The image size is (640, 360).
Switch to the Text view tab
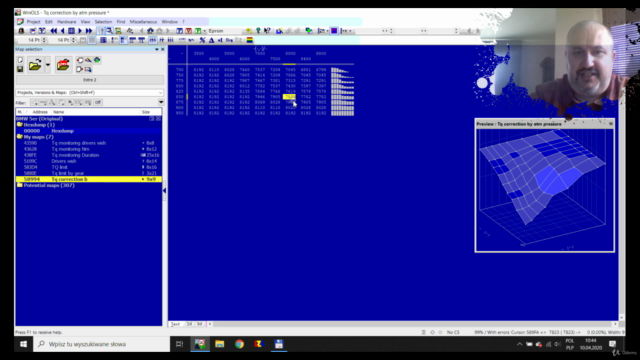(x=175, y=324)
